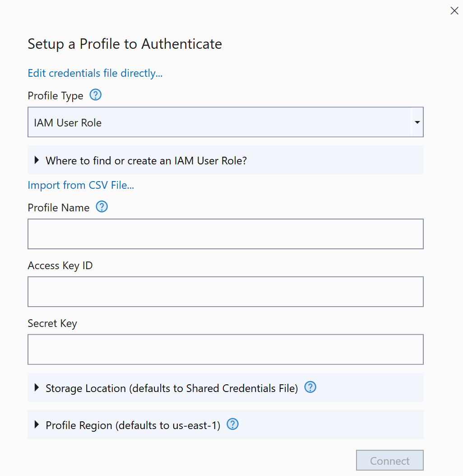Open help for Storage Location
Screen dimensions: 463x476
click(310, 387)
